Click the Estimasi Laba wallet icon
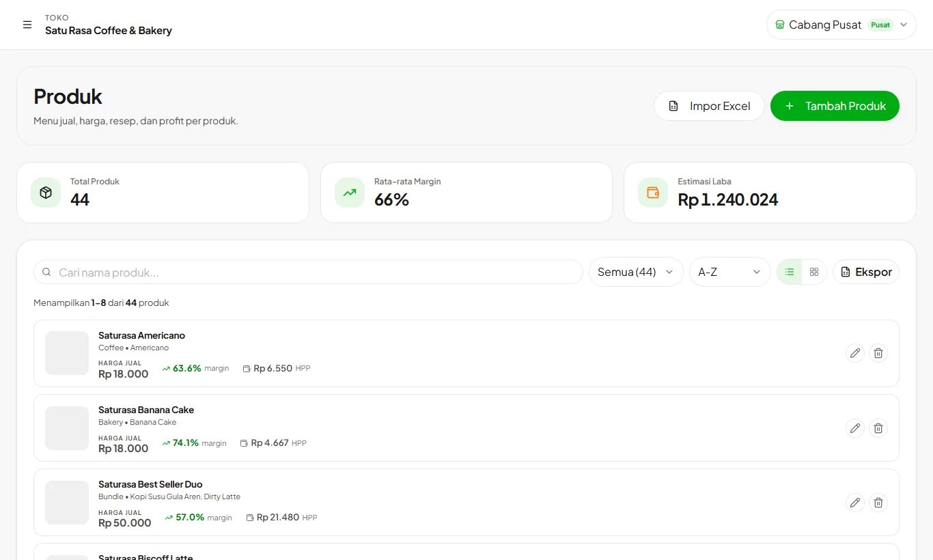 tap(653, 193)
